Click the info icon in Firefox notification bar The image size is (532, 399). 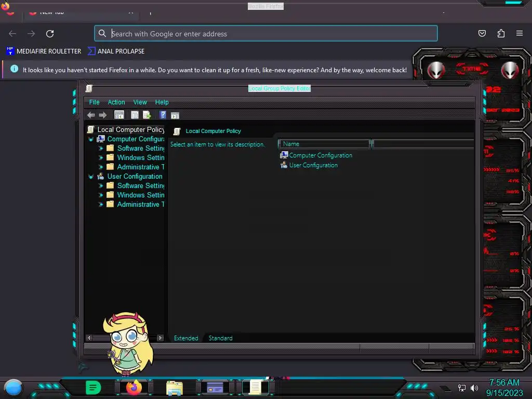pyautogui.click(x=14, y=69)
